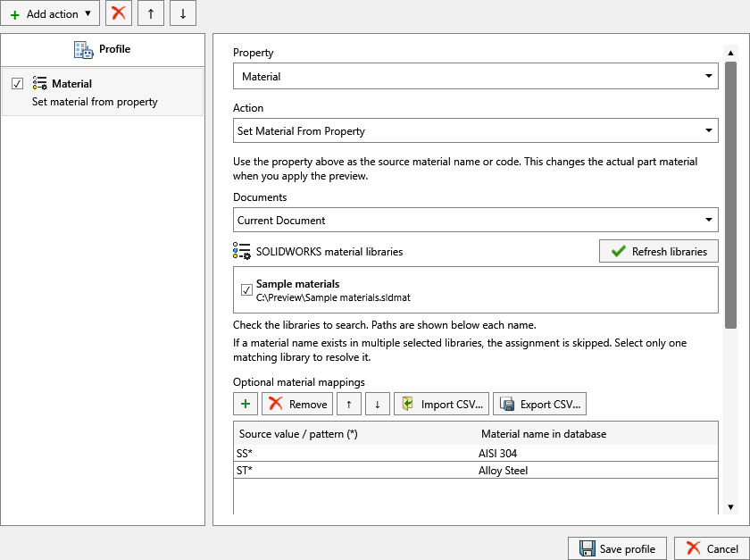Click Import CSV button
This screenshot has height=560, width=750.
click(x=441, y=404)
